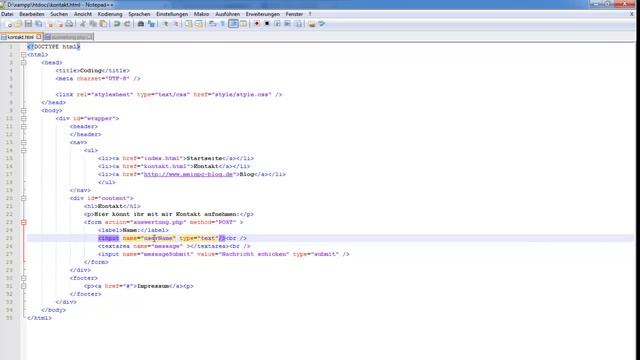
Task: Toggle the highlighted indent guide button
Action: [233, 24]
